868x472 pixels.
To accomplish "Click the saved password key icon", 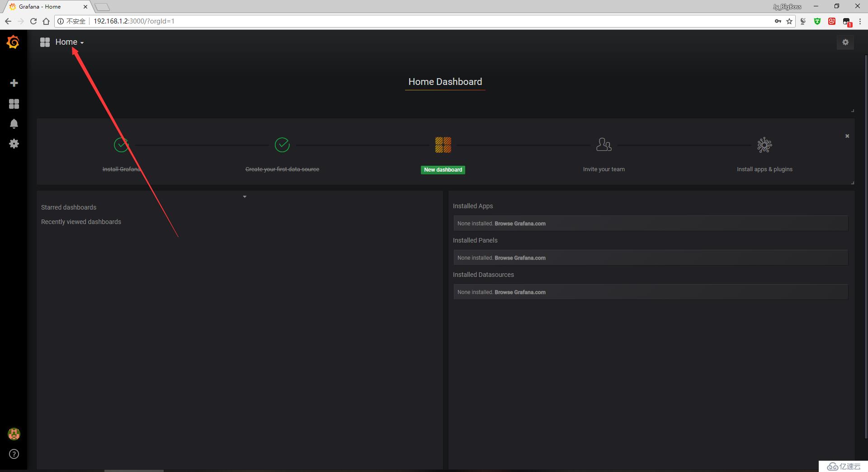I will click(x=778, y=21).
